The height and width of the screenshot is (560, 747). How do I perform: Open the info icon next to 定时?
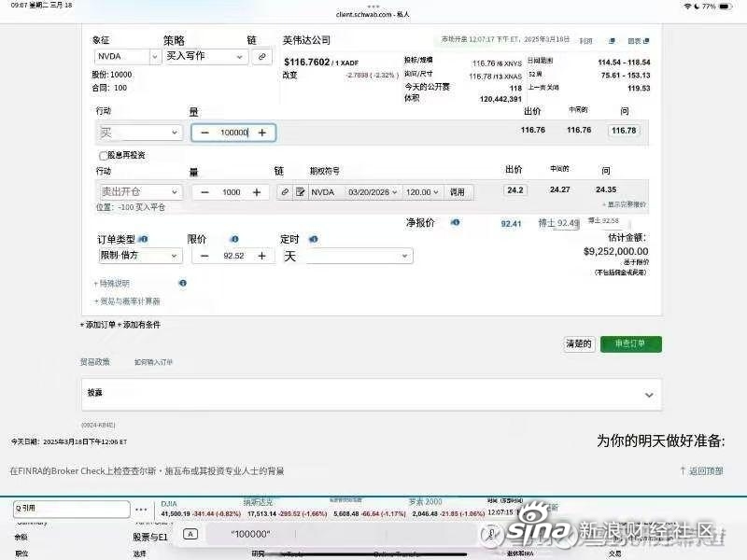313,239
